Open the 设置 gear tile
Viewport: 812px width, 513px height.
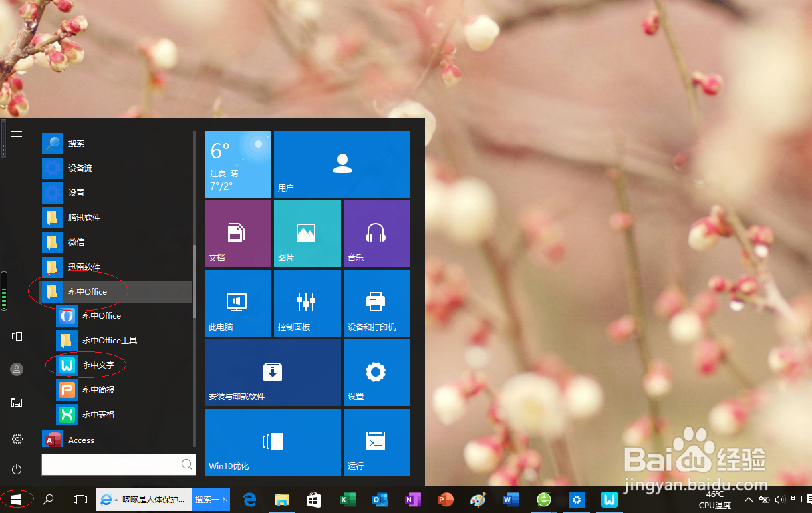377,373
